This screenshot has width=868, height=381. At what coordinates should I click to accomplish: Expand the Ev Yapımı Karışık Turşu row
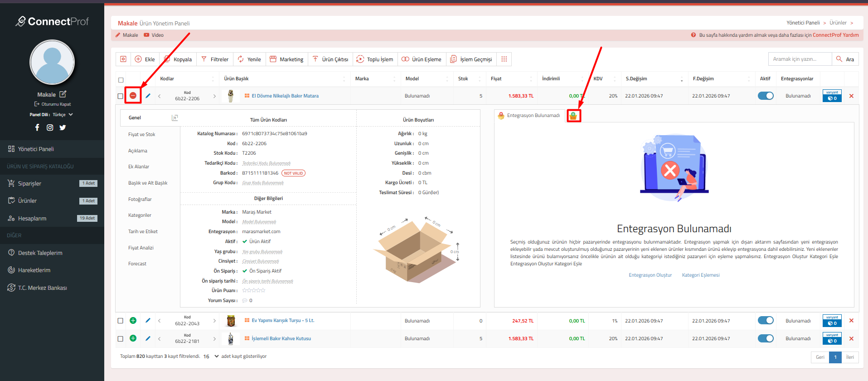[133, 321]
